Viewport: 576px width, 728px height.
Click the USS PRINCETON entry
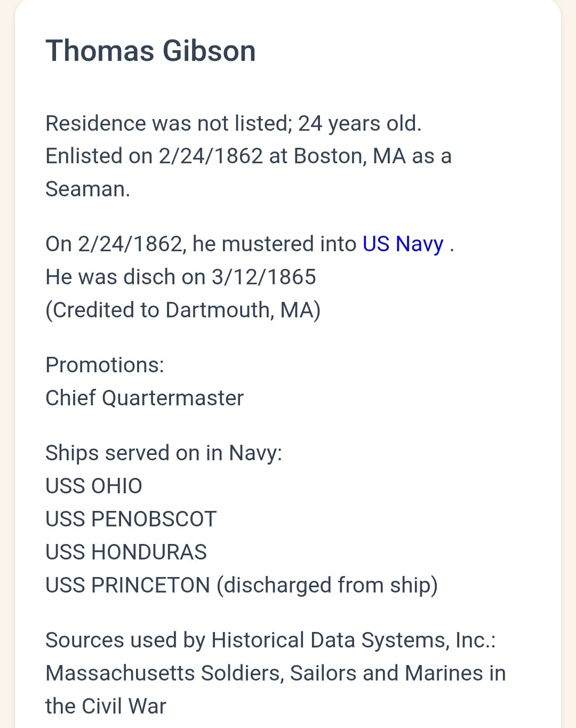point(127,586)
